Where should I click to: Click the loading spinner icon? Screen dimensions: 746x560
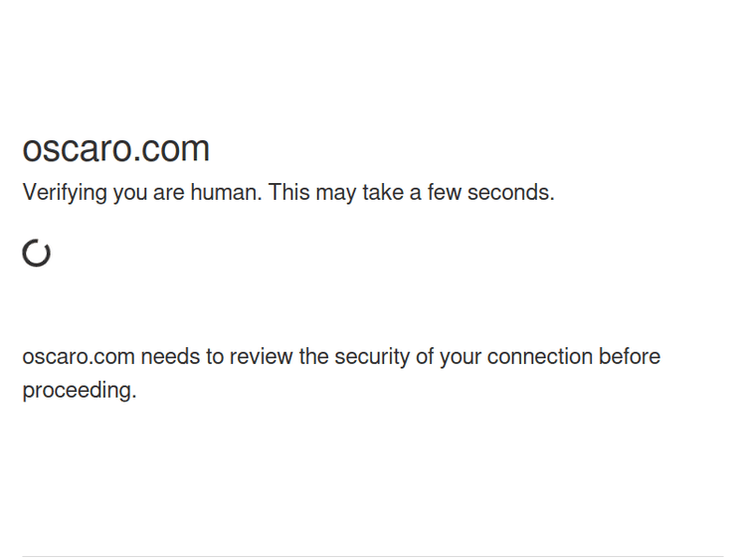pos(37,254)
